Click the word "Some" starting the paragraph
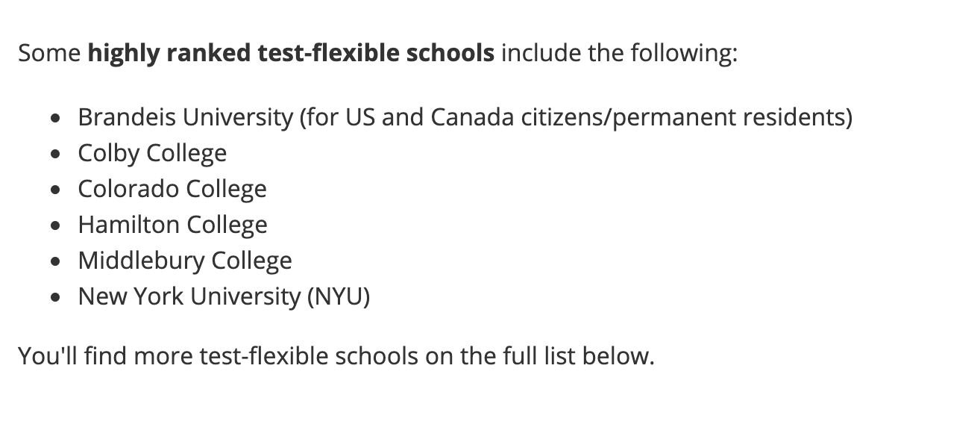This screenshot has width=980, height=445. [49, 54]
